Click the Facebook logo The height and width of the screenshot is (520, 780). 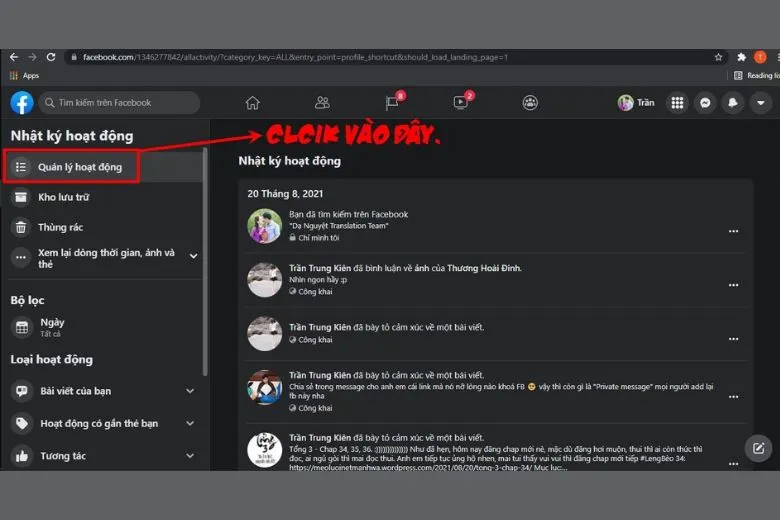[22, 103]
